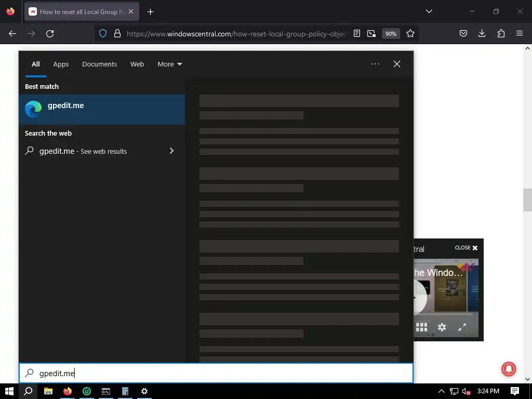Open Firefox application hamburger menu
The height and width of the screenshot is (399, 532).
pos(519,33)
